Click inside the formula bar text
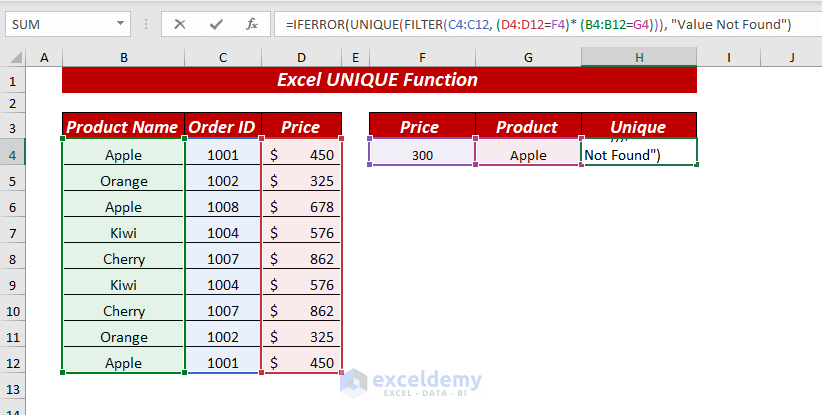822x415 pixels. [538, 24]
